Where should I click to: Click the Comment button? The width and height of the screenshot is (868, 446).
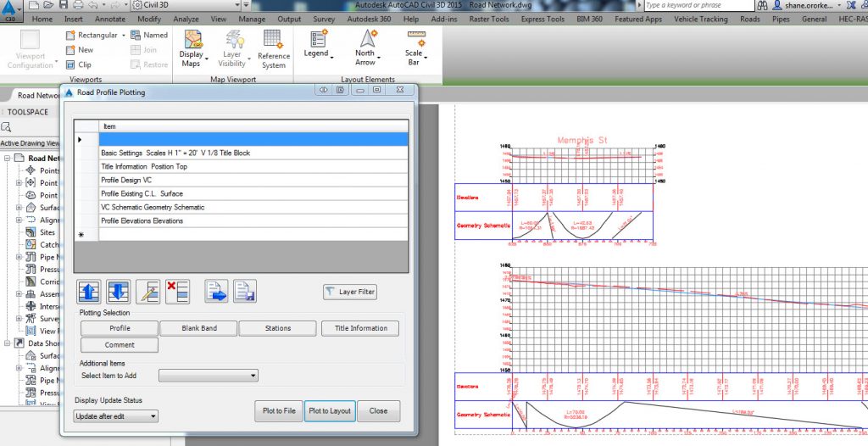120,345
